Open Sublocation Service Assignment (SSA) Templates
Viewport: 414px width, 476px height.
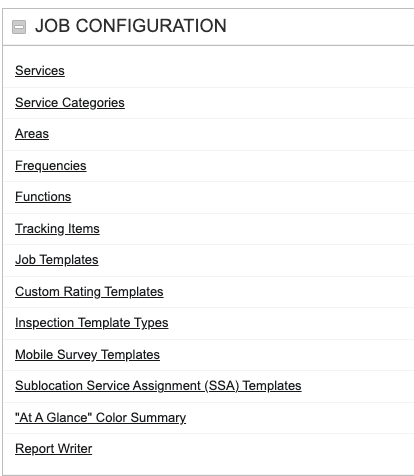(x=158, y=386)
